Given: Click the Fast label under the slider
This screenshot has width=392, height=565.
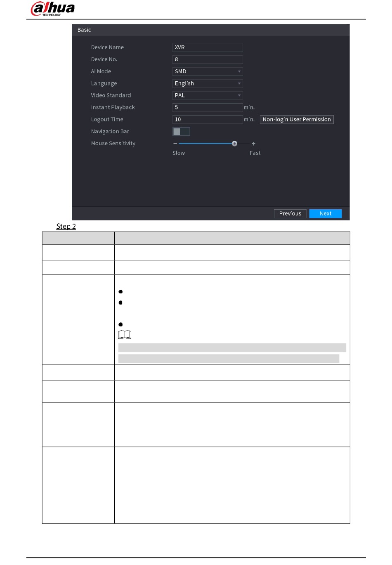Looking at the screenshot, I should (255, 153).
